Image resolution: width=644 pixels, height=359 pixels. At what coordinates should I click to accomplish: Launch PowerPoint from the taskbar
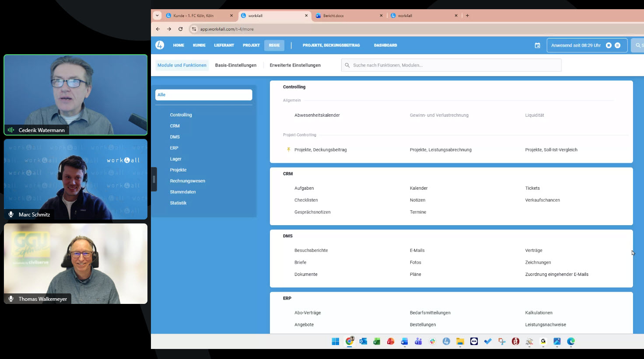pos(391,342)
